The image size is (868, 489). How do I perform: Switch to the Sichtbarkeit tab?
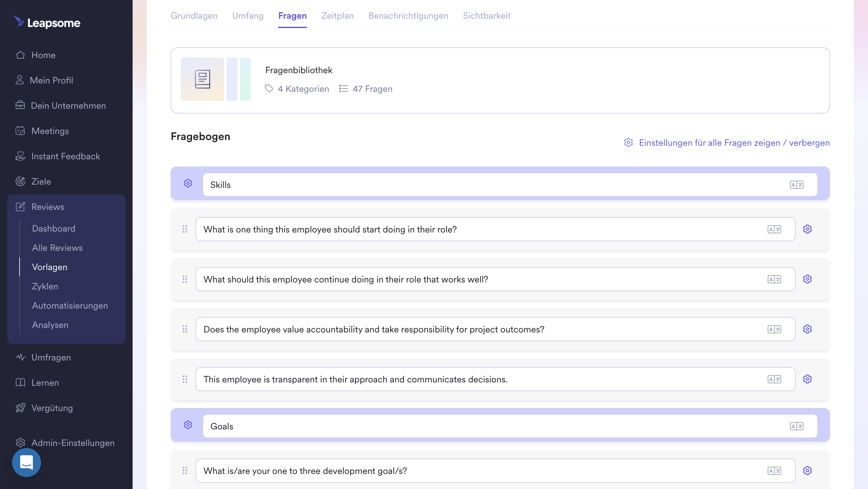(x=486, y=16)
